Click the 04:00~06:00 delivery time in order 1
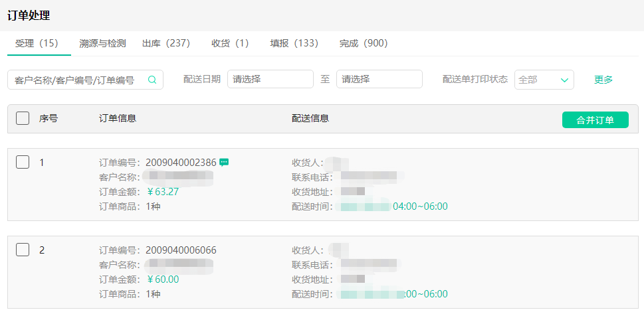Viewport: 644px width, 314px height. [420, 206]
